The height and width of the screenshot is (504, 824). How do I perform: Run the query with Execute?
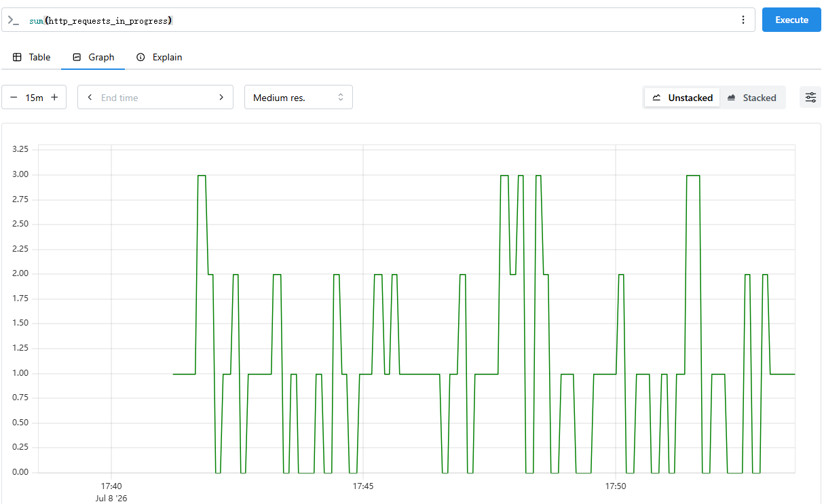pyautogui.click(x=791, y=20)
